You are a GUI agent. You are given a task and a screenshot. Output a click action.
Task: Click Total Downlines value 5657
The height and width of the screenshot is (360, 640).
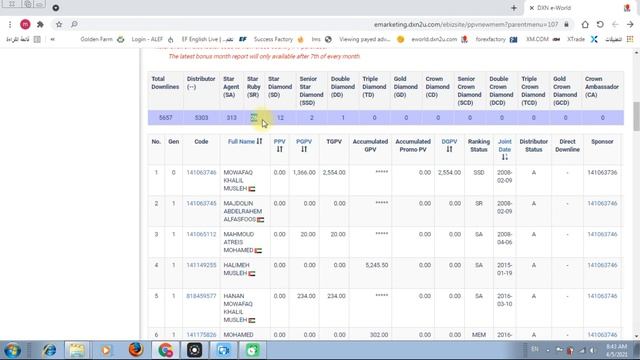point(165,118)
